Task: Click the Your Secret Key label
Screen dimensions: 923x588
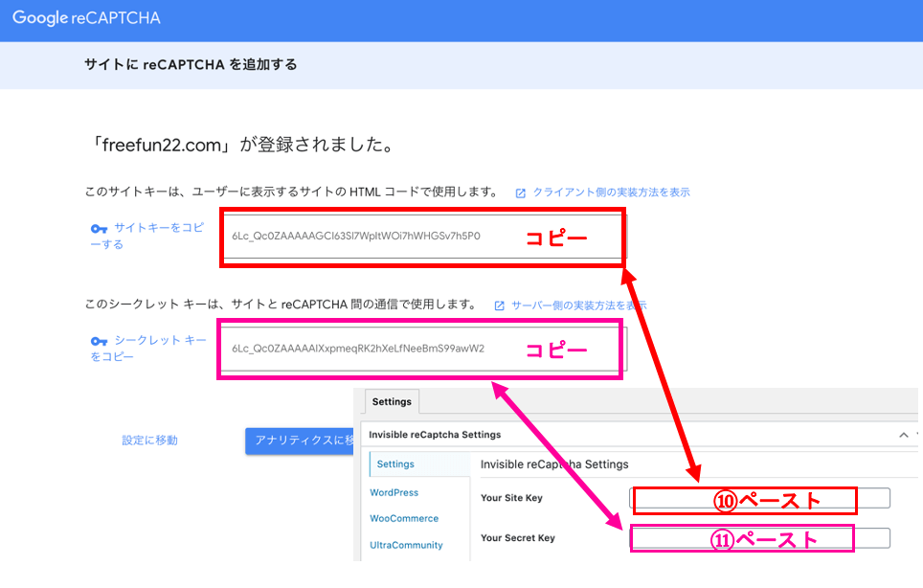Action: (518, 538)
